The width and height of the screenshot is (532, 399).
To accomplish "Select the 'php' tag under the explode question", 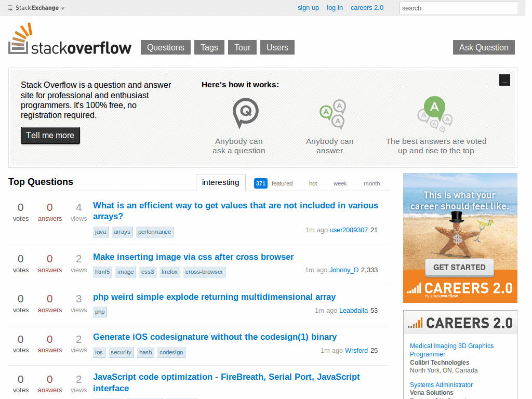I will 100,312.
